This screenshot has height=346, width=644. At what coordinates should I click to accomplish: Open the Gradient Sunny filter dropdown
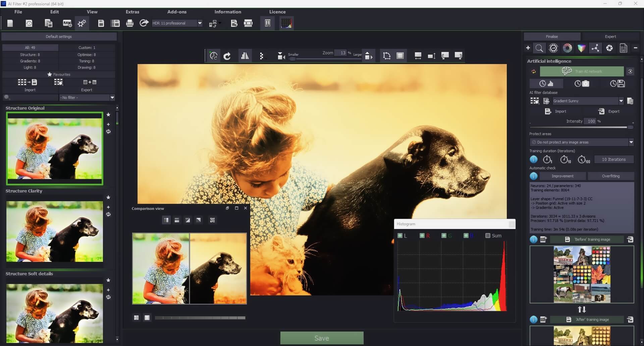(621, 101)
